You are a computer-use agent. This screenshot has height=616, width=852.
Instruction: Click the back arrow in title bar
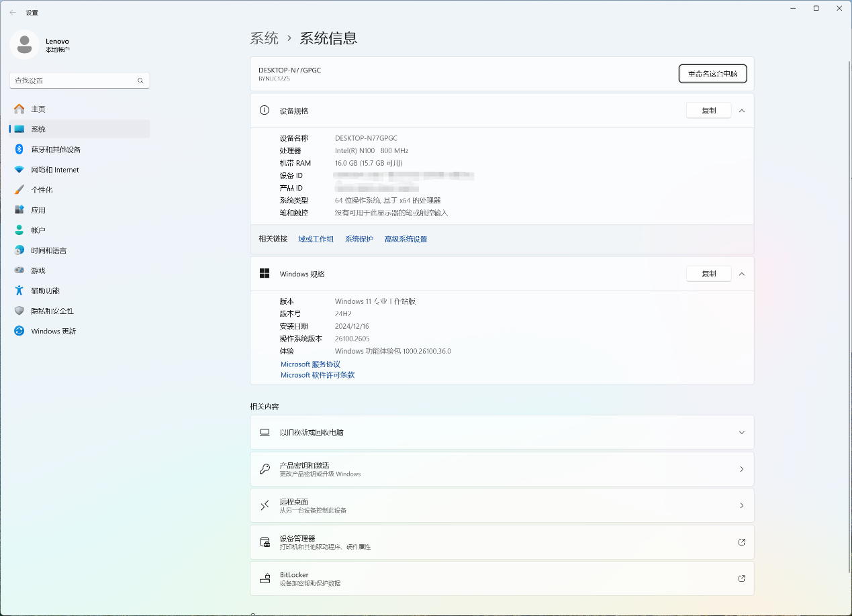(13, 12)
